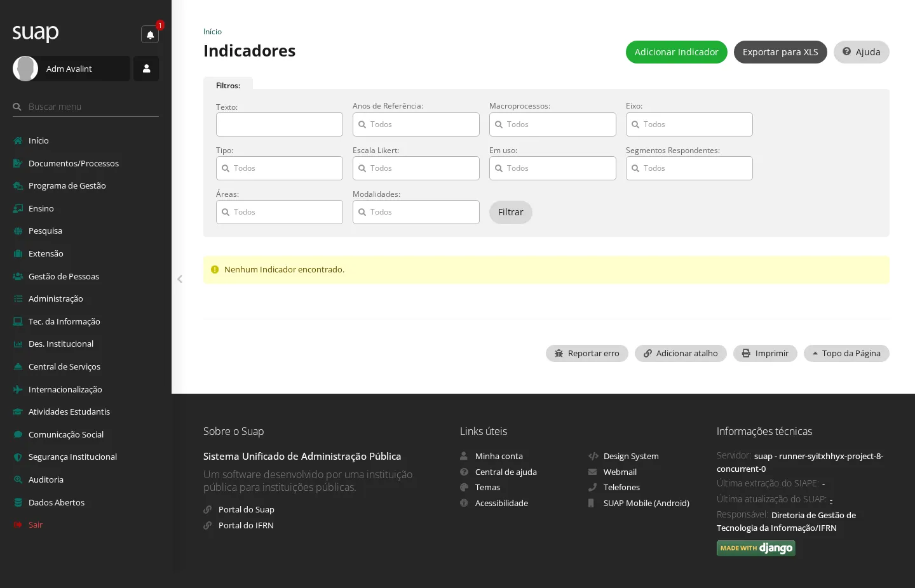Click the Dados Abertos database icon
915x588 pixels.
tap(18, 502)
